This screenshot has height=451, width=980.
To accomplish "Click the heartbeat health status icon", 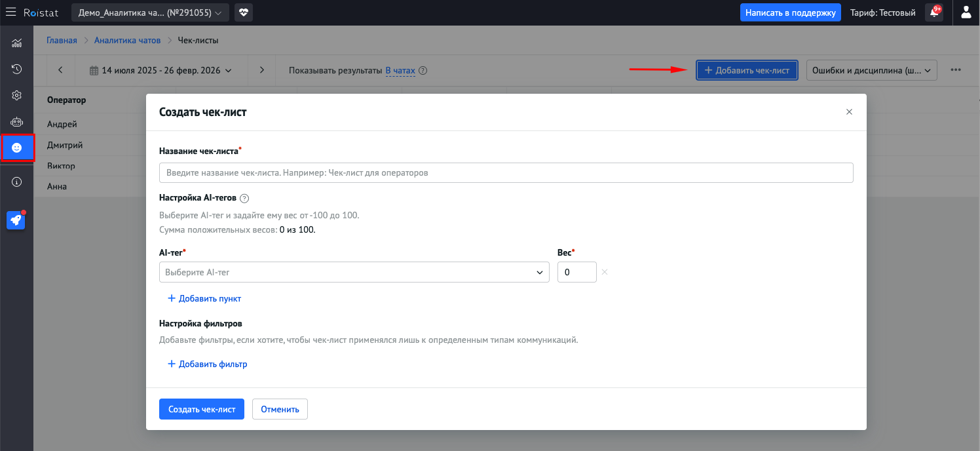I will click(x=244, y=12).
